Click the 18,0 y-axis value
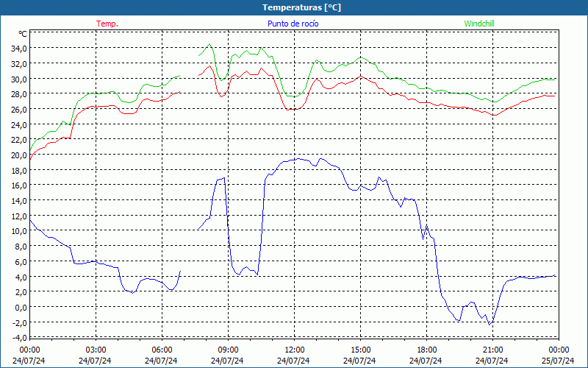588x368 pixels. pos(19,171)
